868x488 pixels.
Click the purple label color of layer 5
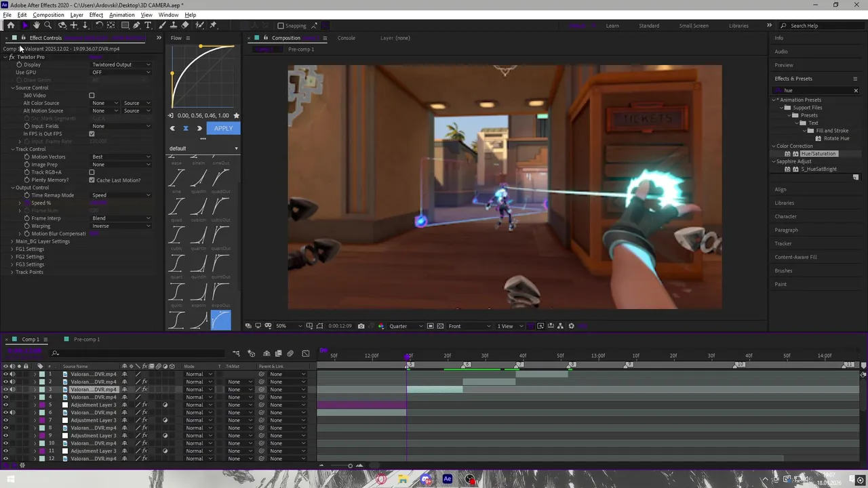coord(42,405)
